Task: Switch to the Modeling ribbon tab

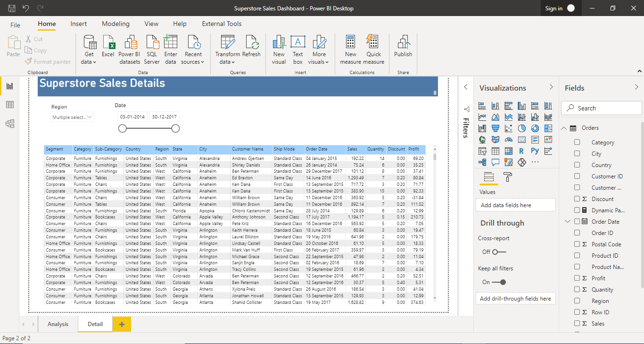Action: [116, 24]
